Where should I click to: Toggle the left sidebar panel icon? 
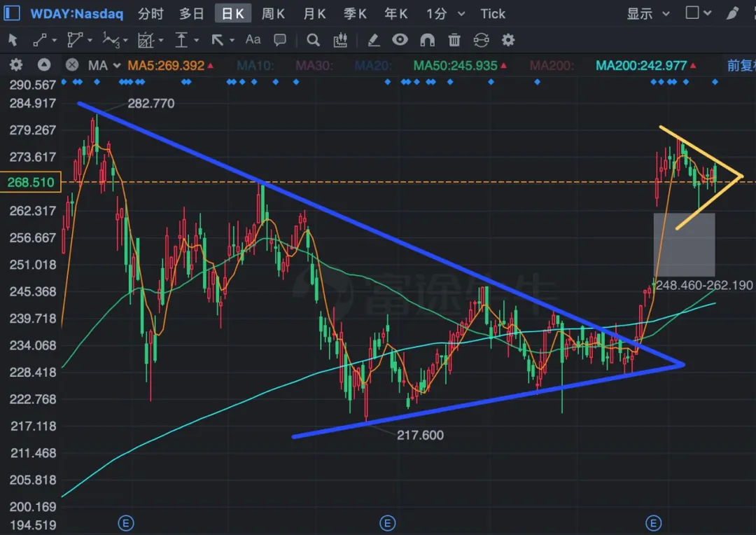[x=12, y=13]
